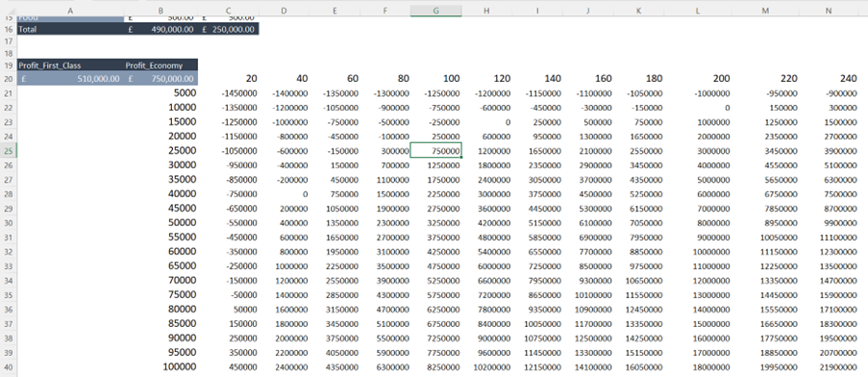The width and height of the screenshot is (868, 377).
Task: Select column I header
Action: [537, 11]
